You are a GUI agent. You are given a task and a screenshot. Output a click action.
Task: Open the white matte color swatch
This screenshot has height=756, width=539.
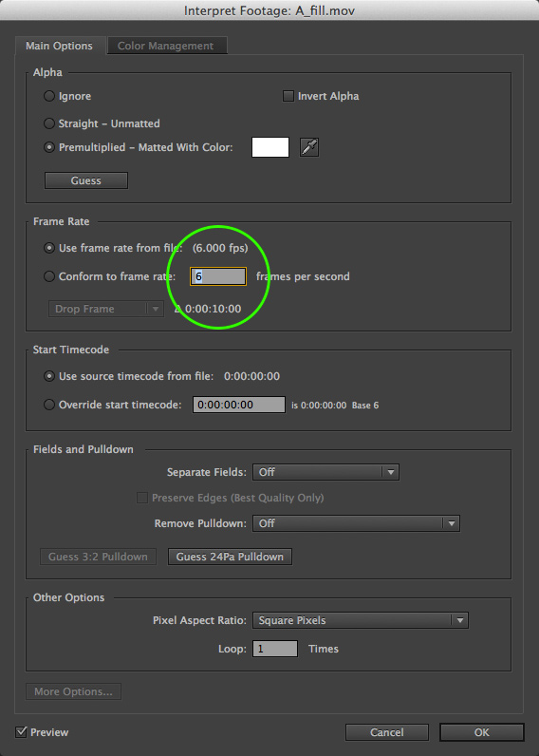click(270, 147)
